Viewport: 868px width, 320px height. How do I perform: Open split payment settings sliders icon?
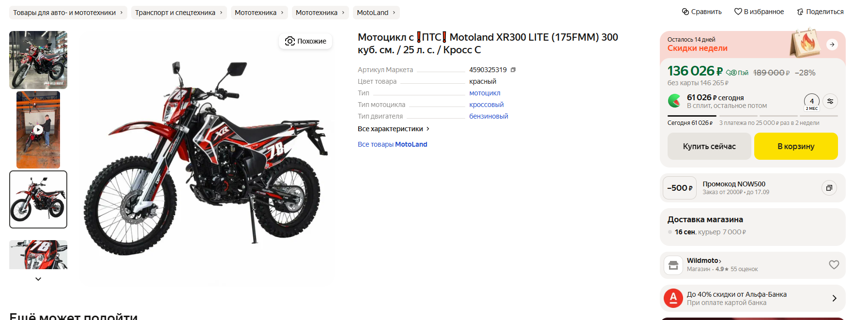(830, 101)
